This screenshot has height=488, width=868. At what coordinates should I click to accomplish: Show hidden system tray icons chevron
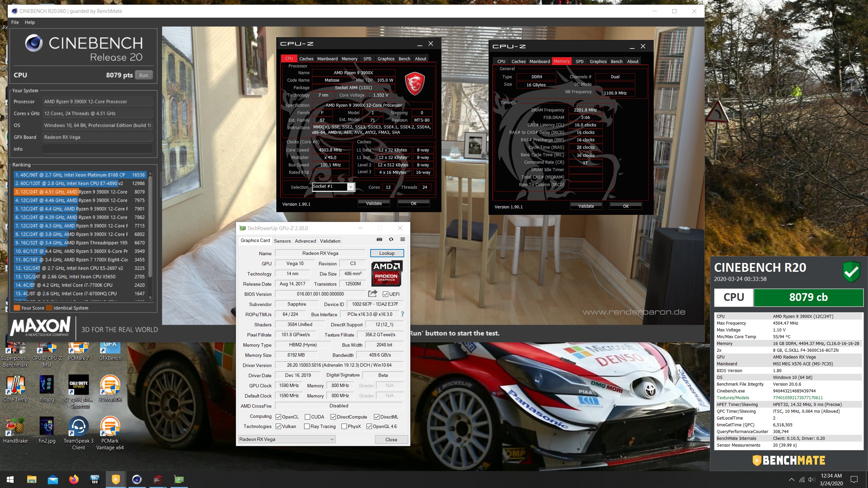click(x=792, y=480)
